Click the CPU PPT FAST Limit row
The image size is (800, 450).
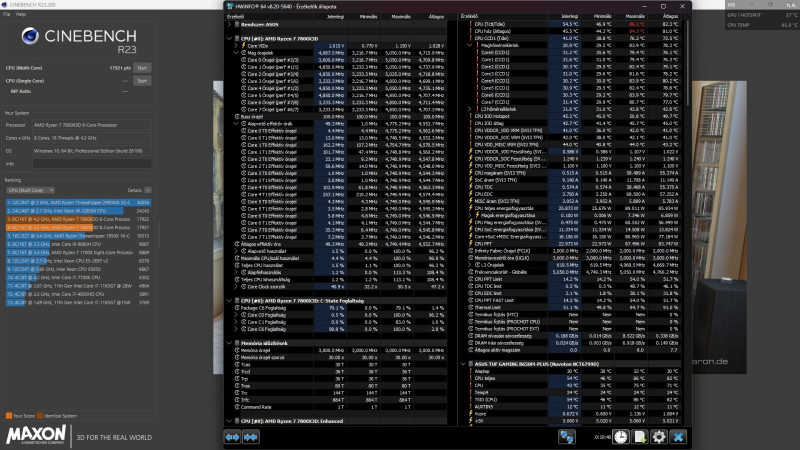tap(573, 300)
